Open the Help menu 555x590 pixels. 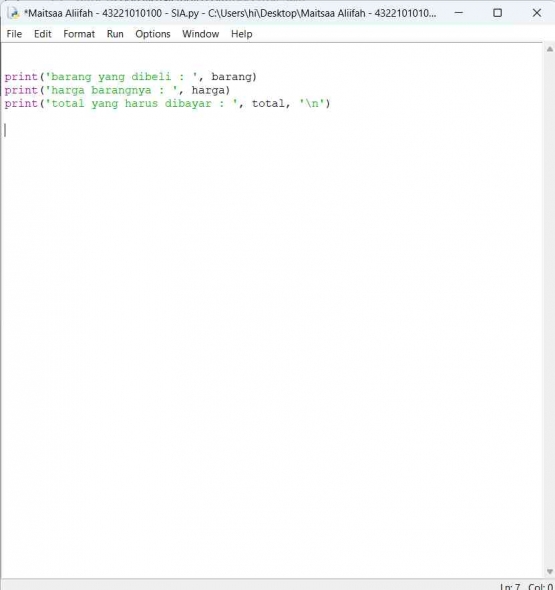pyautogui.click(x=242, y=34)
